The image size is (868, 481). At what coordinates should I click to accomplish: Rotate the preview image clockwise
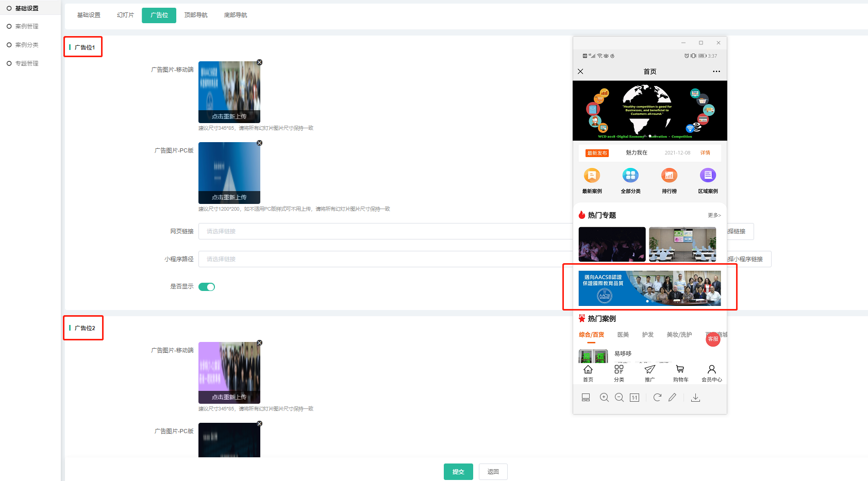click(657, 398)
